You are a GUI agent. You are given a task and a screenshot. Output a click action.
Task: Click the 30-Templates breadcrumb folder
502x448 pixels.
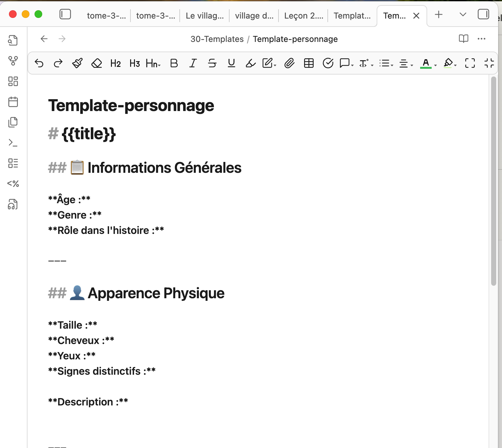point(217,39)
